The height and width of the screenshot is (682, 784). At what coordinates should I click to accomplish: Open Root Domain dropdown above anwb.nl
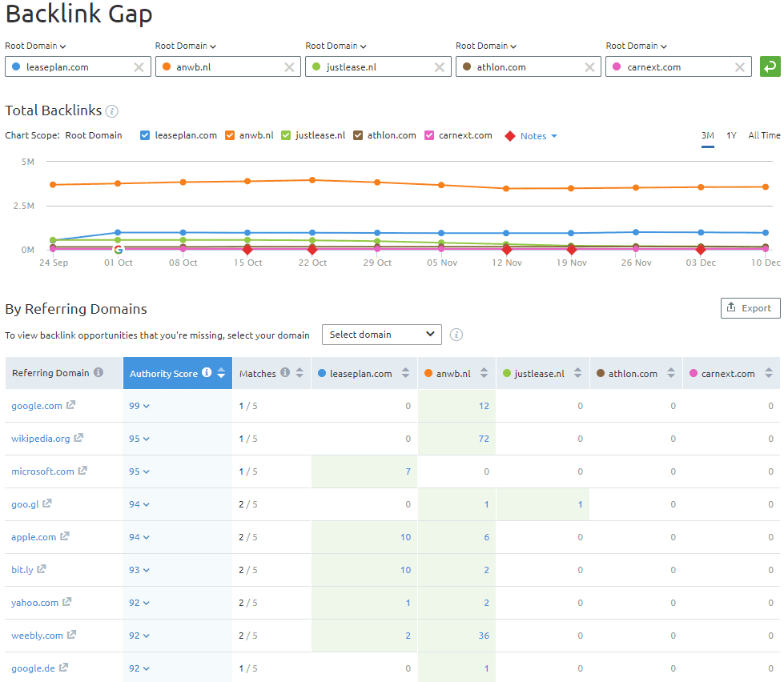click(186, 46)
